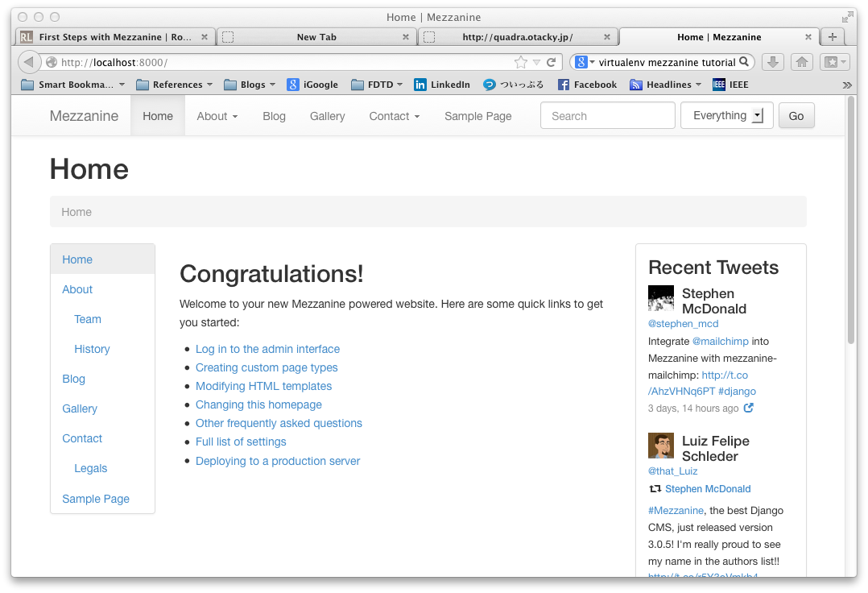This screenshot has width=868, height=593.
Task: Reload the page with the refresh icon
Action: [552, 62]
